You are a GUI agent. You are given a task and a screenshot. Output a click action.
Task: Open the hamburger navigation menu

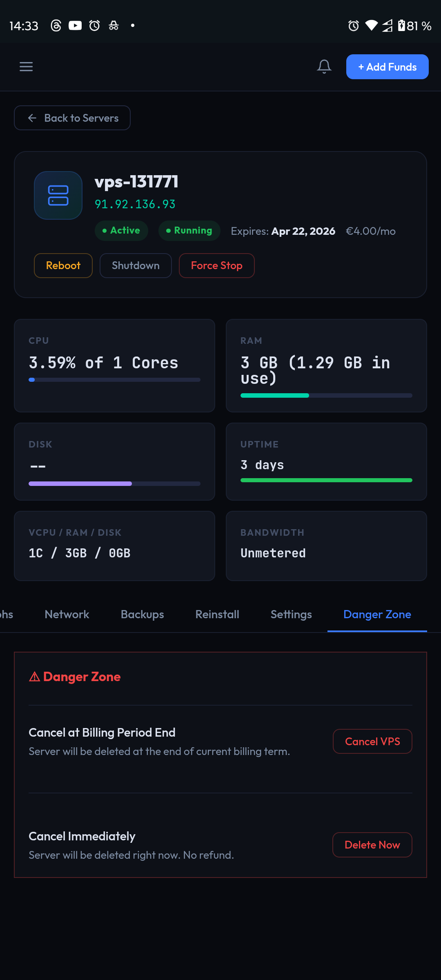point(26,67)
